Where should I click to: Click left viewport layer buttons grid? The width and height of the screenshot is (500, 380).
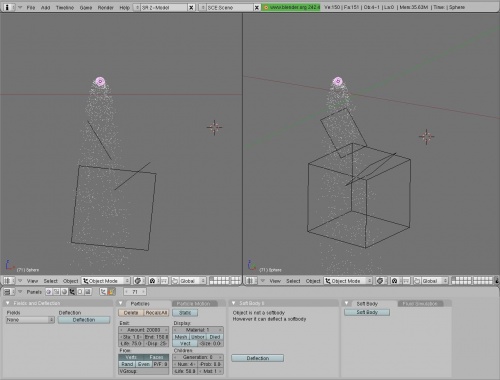tap(225, 281)
